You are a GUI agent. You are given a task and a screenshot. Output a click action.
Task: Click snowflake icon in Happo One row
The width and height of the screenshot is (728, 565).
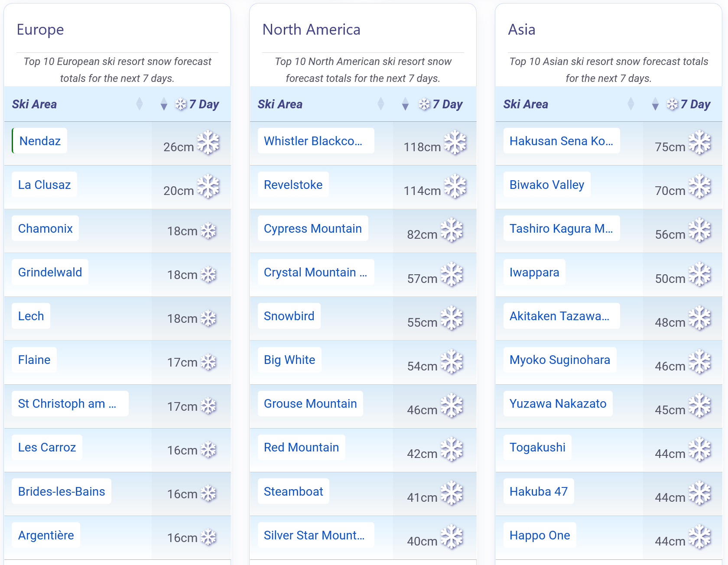[700, 537]
